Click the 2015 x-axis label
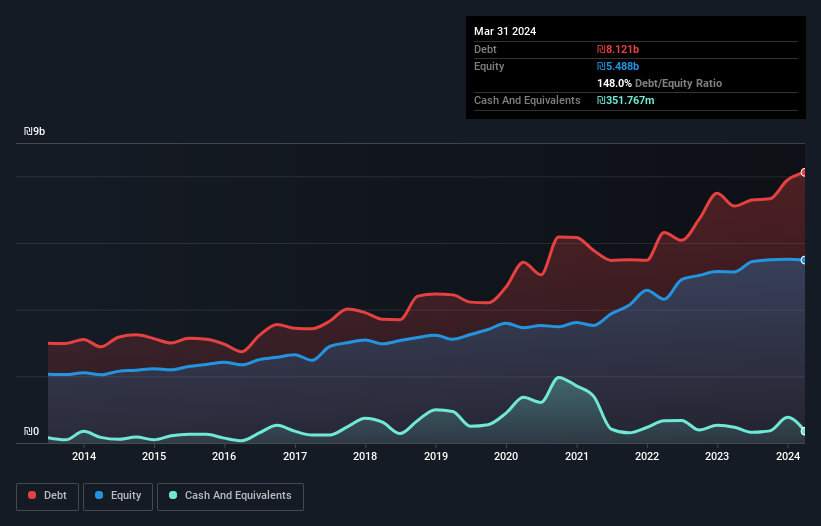Image resolution: width=821 pixels, height=526 pixels. [154, 456]
